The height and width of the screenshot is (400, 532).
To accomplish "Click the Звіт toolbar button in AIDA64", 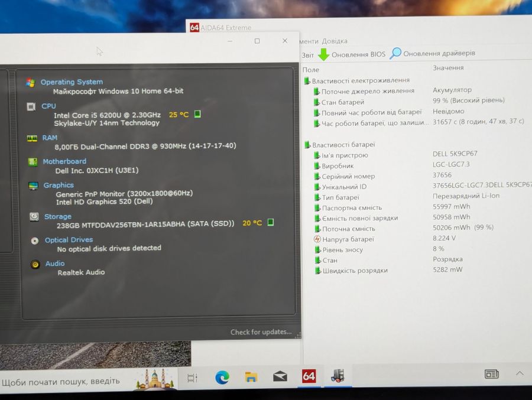I will pyautogui.click(x=308, y=55).
